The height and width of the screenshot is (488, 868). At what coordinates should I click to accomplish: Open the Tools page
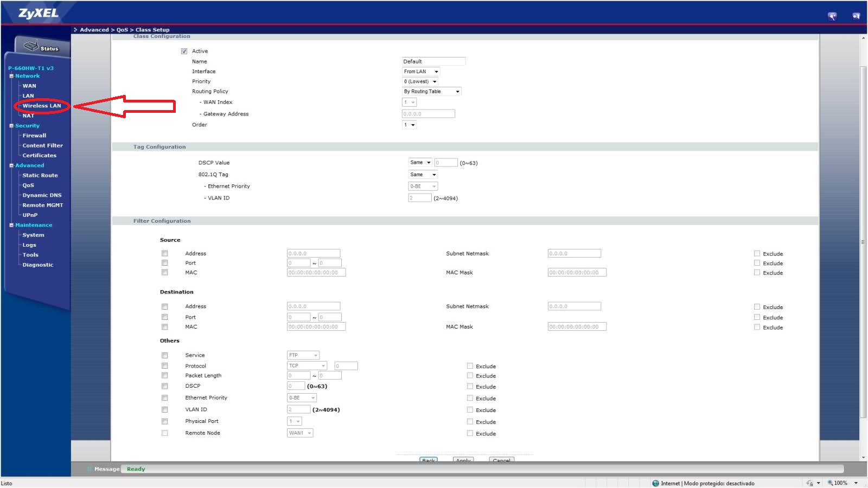click(x=30, y=255)
